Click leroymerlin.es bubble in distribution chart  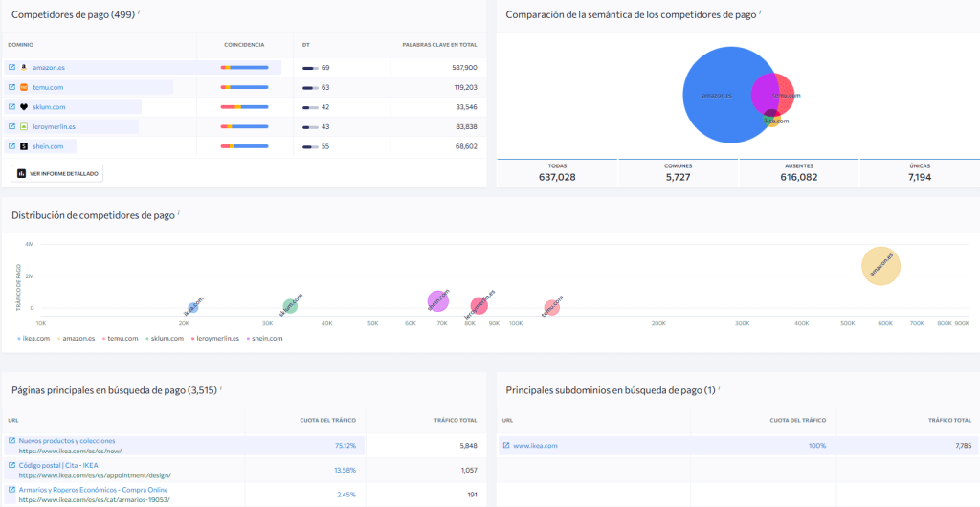click(479, 306)
